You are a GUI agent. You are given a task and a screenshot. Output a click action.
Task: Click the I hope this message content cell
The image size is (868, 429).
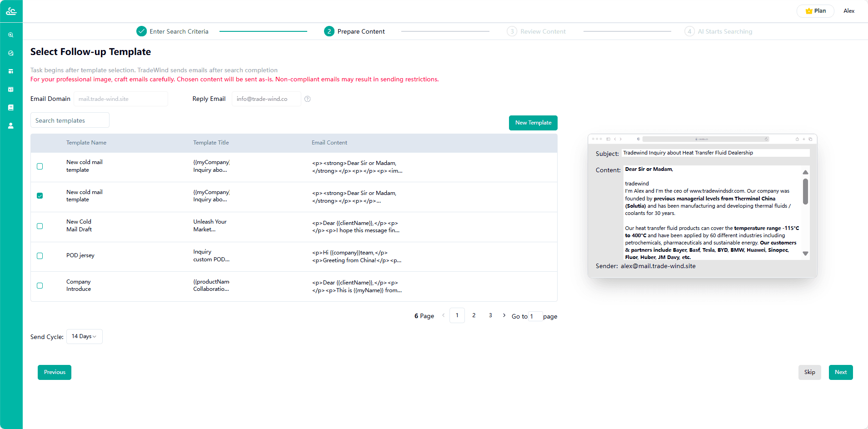click(356, 227)
